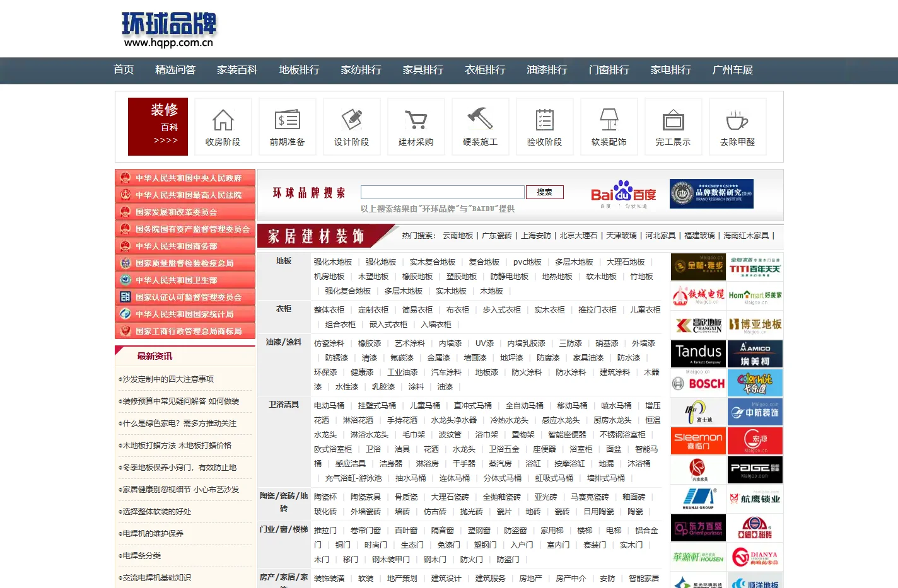Click the Tandus brand logo

click(698, 354)
